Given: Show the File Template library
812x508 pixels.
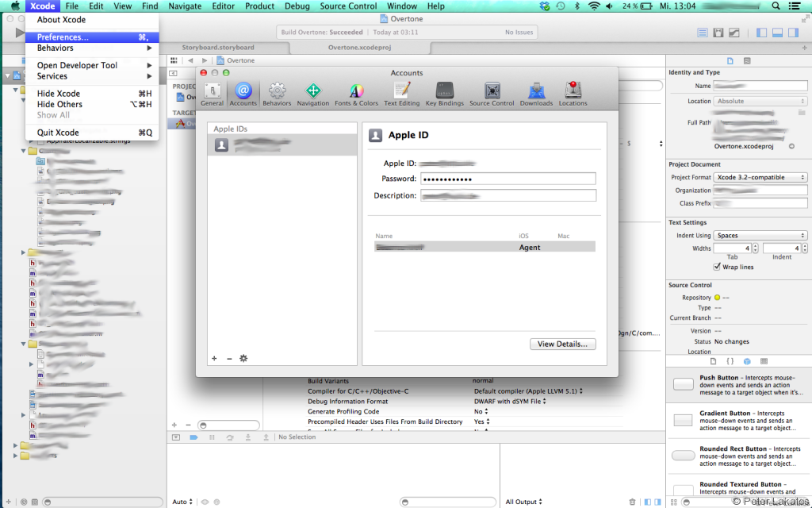Looking at the screenshot, I should (713, 361).
